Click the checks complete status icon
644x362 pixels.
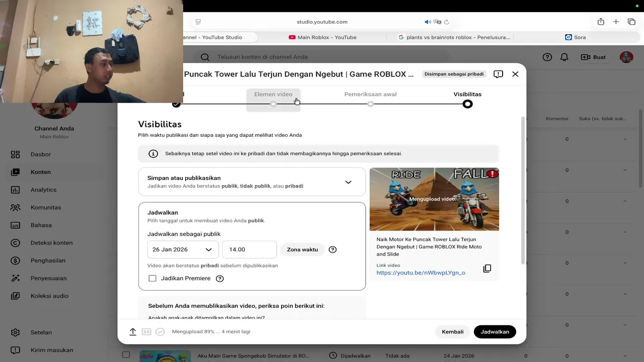(x=160, y=332)
